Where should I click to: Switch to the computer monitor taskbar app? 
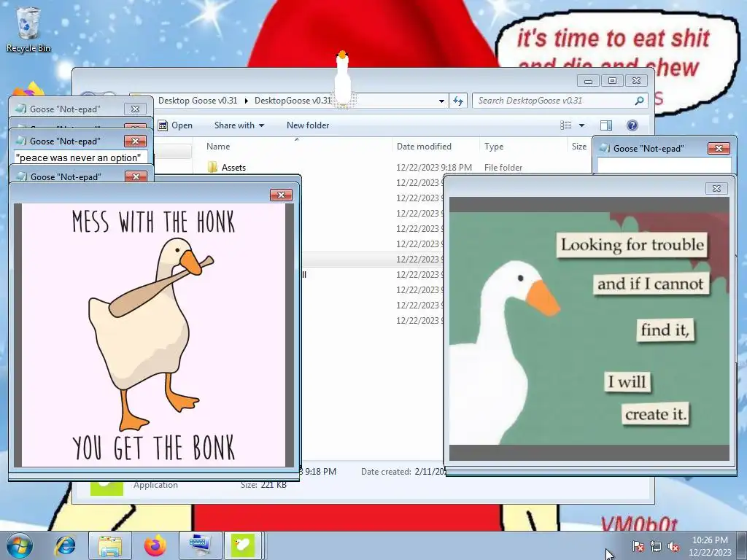199,545
